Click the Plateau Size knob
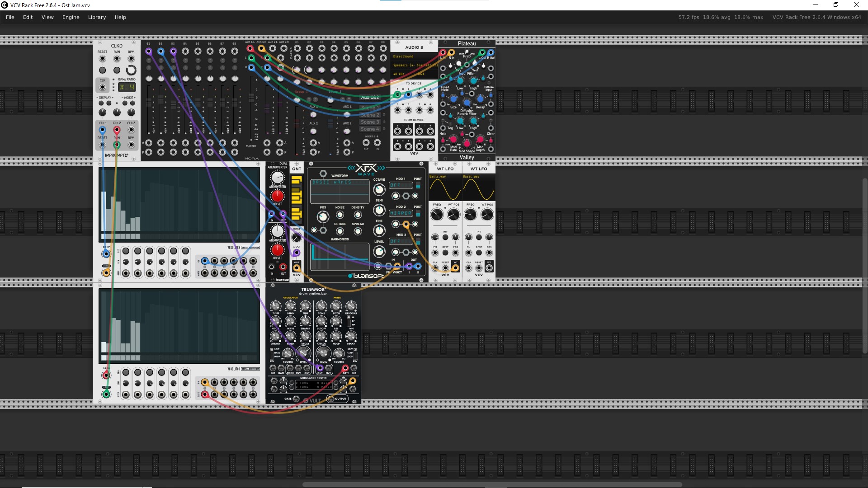 (x=453, y=99)
